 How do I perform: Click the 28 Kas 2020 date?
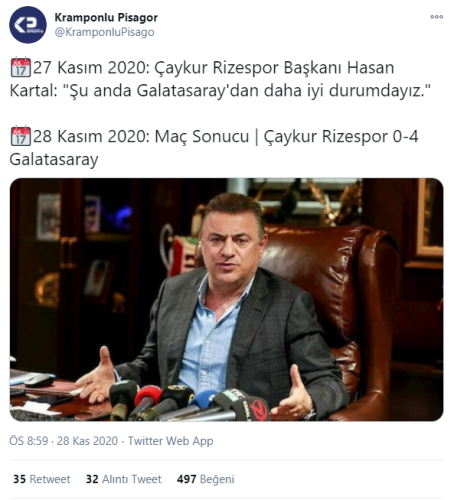[x=87, y=441]
